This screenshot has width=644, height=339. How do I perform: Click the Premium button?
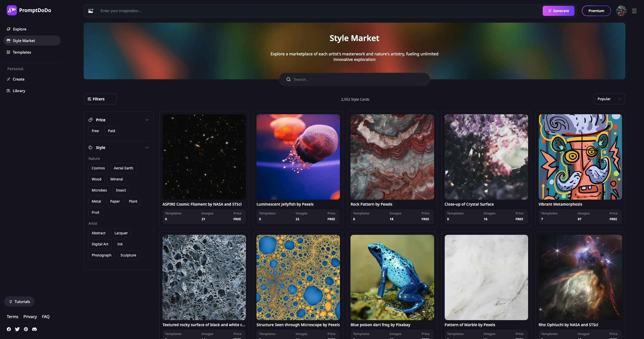pos(596,11)
